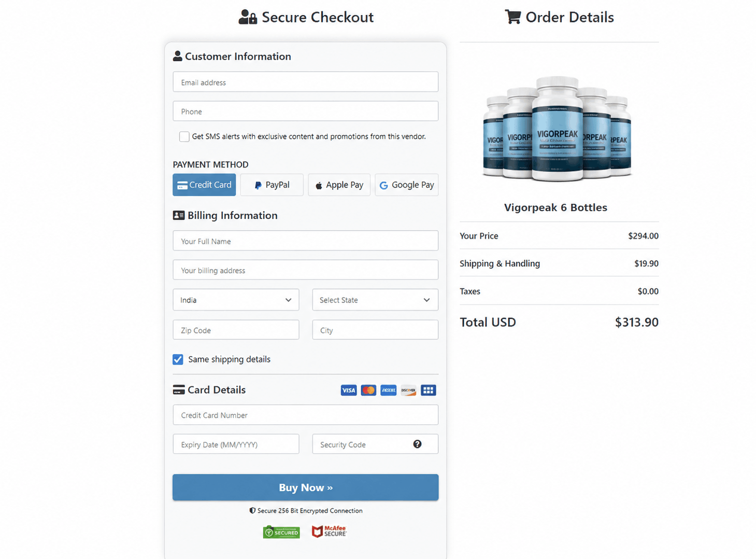Click the Buy Now button
The height and width of the screenshot is (559, 756).
[x=306, y=487]
